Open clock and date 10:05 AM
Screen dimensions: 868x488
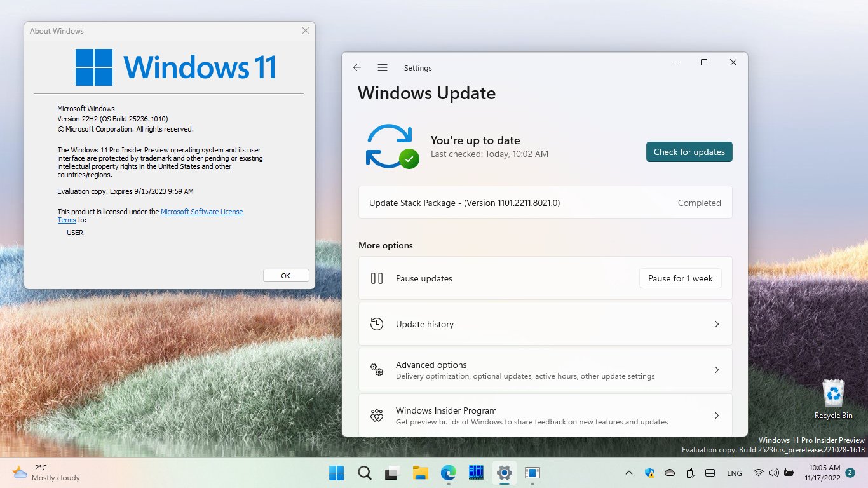822,473
